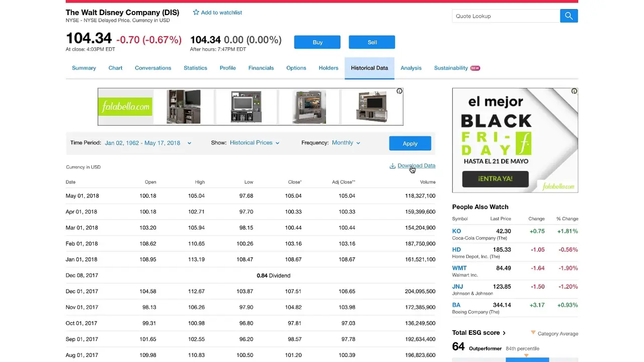Open the Time Period date range dropdown
Image resolution: width=644 pixels, height=362 pixels.
[x=148, y=143]
